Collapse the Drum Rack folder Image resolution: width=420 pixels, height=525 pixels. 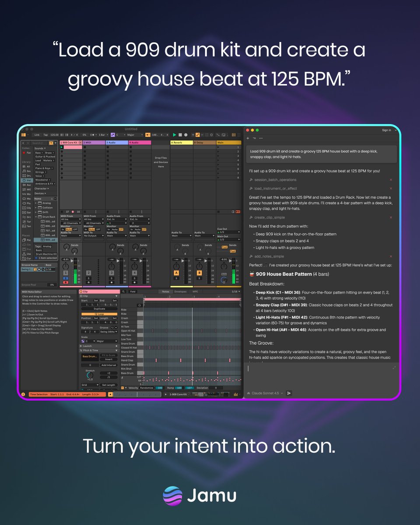point(36,217)
